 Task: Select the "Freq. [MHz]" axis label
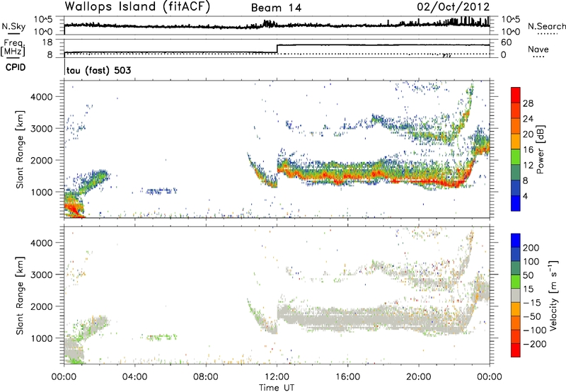[13, 47]
